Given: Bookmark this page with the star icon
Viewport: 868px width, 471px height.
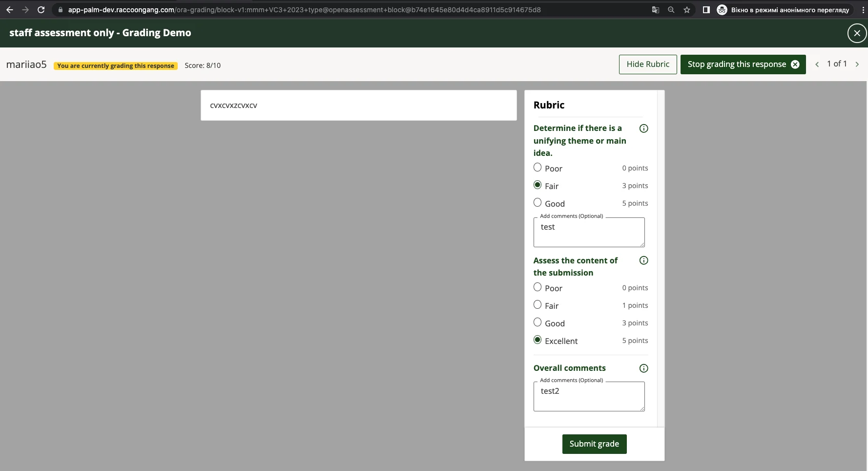Looking at the screenshot, I should point(687,10).
